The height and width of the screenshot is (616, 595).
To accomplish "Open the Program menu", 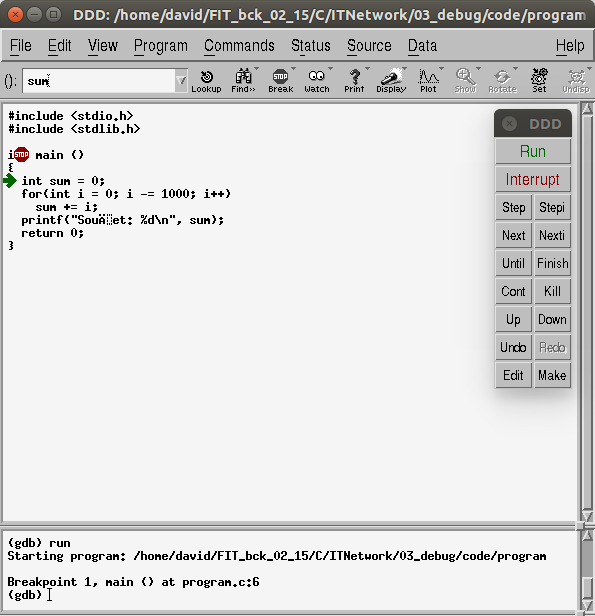I will click(x=161, y=46).
